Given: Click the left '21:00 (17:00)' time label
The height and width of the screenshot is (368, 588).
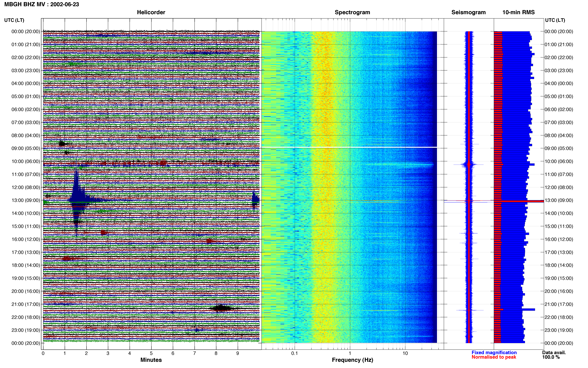Looking at the screenshot, I should tap(26, 304).
